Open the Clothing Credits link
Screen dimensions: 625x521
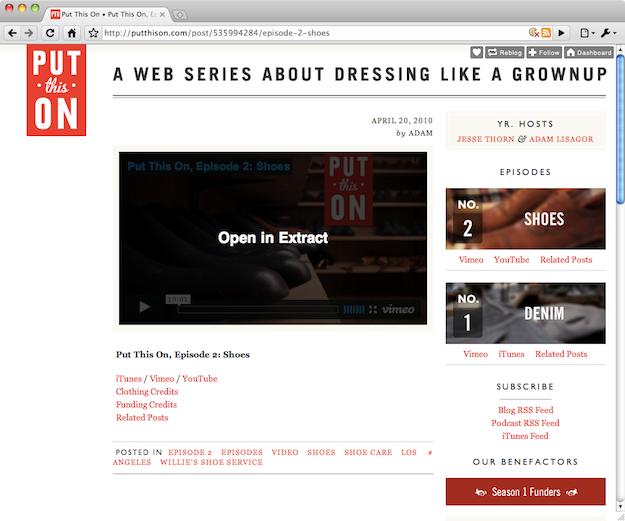point(146,392)
